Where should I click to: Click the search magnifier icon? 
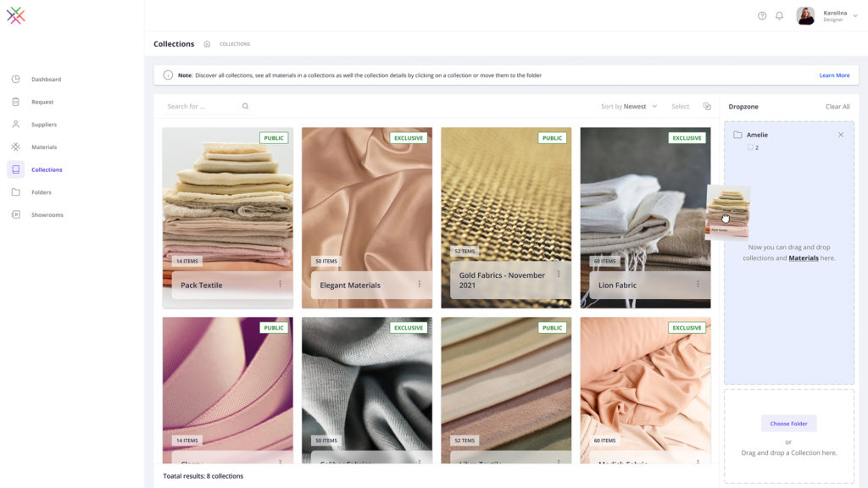tap(245, 106)
